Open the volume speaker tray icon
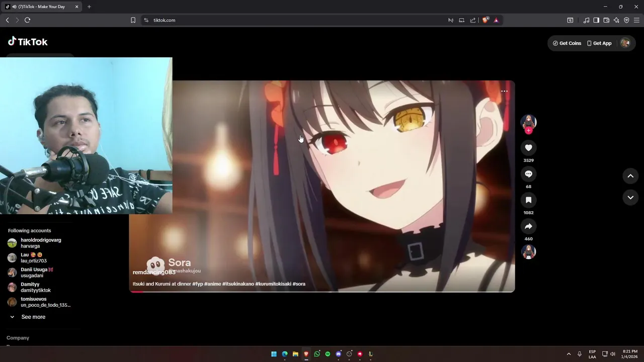The width and height of the screenshot is (644, 362). pos(612,354)
